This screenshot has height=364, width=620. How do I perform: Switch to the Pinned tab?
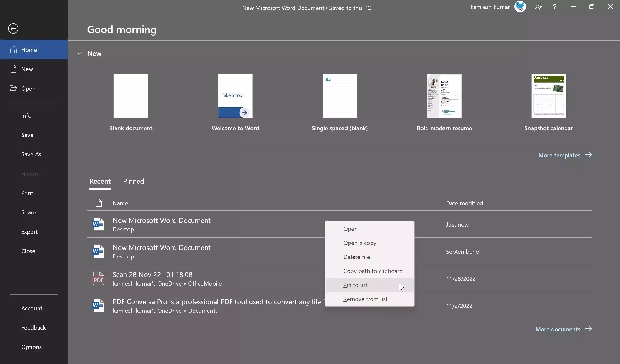[133, 181]
